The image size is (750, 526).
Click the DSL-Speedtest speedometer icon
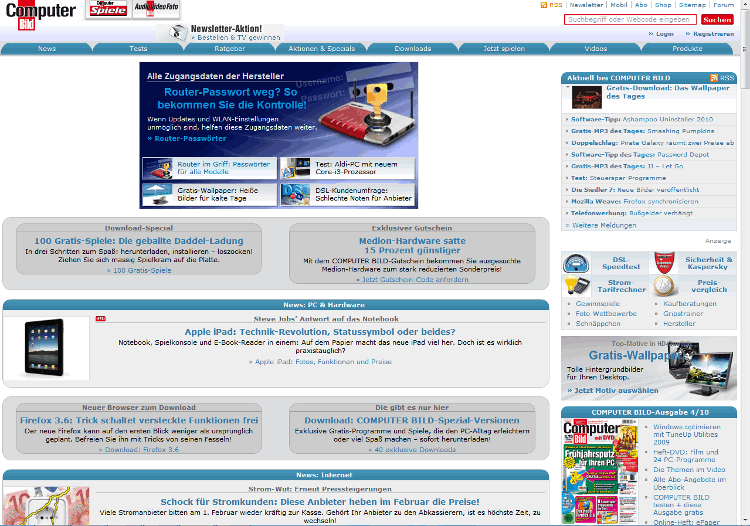pyautogui.click(x=576, y=263)
